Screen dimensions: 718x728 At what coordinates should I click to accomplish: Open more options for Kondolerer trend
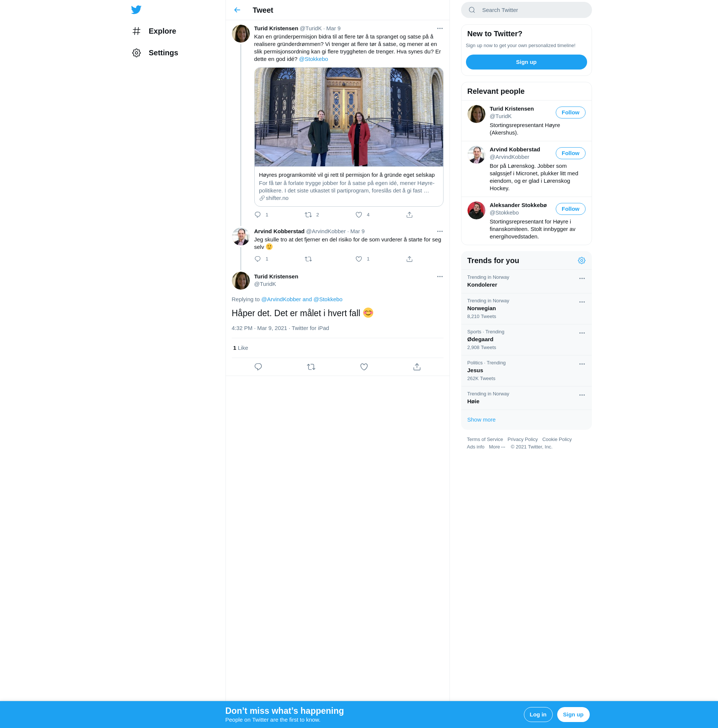(582, 279)
